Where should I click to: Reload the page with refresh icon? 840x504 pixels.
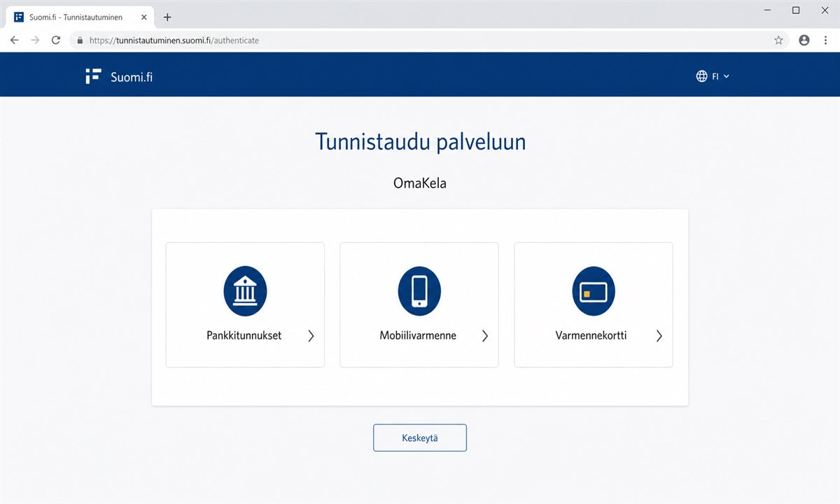tap(56, 41)
